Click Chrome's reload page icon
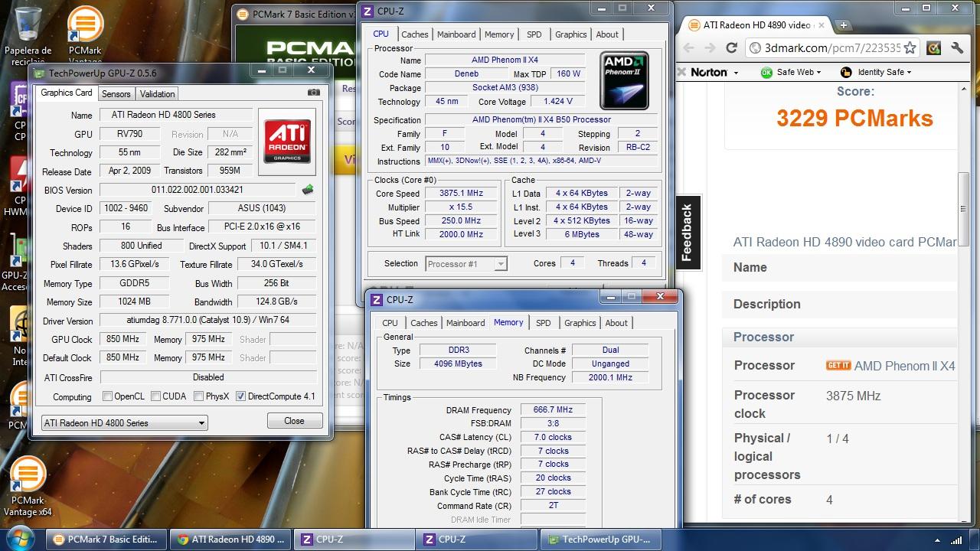The width and height of the screenshot is (980, 551). [731, 47]
